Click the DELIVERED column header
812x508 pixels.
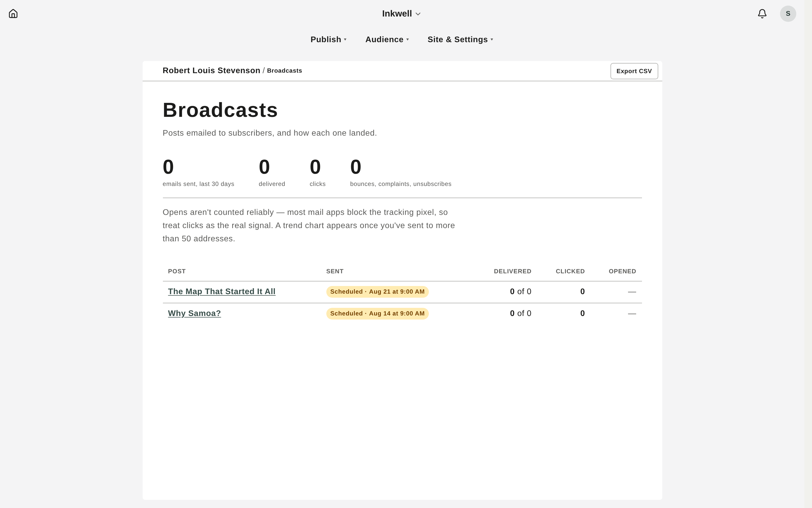click(513, 271)
